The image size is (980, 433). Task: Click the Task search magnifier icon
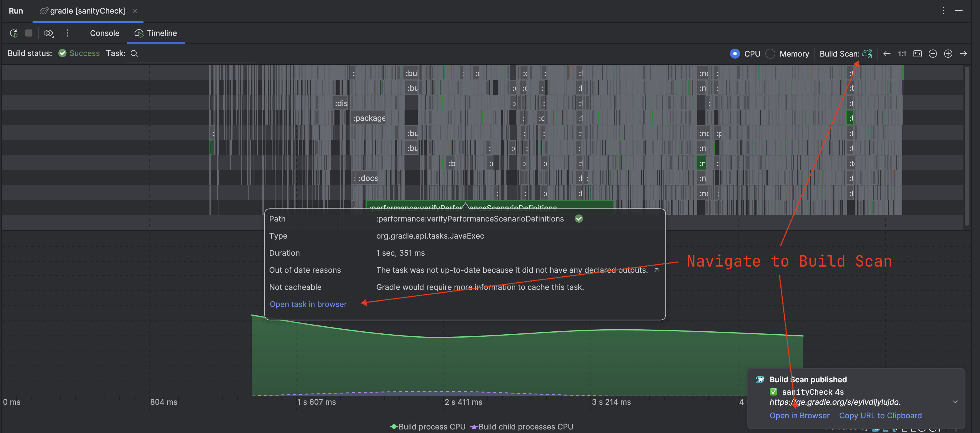134,53
